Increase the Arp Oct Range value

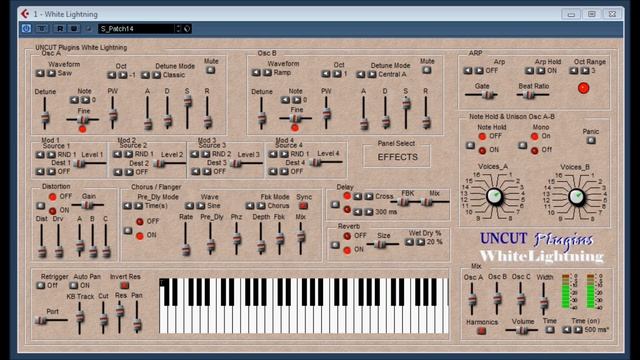[x=585, y=71]
